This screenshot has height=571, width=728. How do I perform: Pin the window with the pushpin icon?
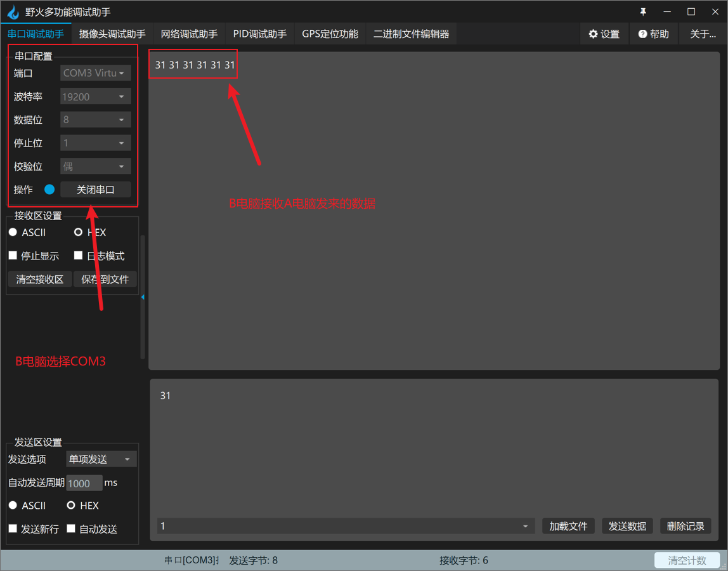point(643,11)
